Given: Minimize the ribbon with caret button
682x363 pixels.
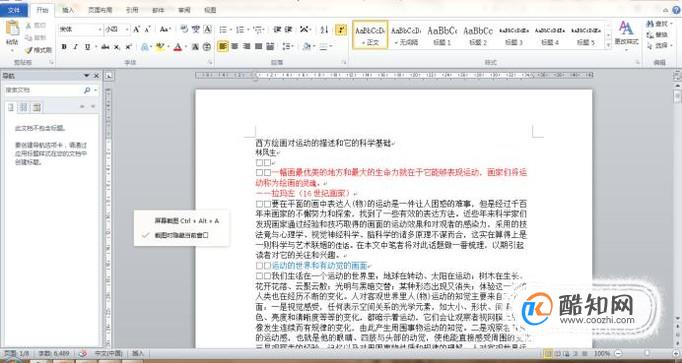Looking at the screenshot, I should [x=666, y=10].
